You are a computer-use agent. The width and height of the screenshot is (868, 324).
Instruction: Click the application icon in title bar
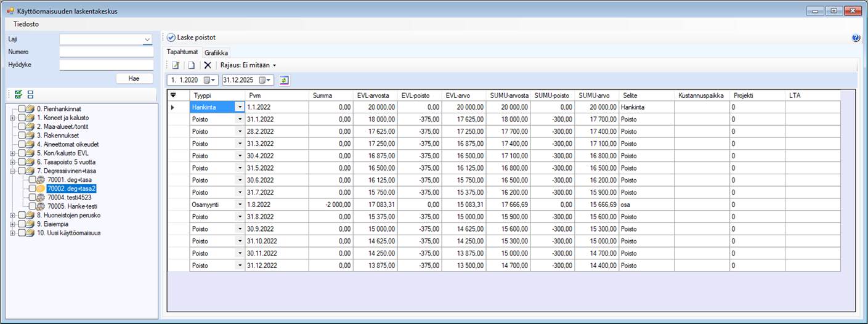pyautogui.click(x=10, y=11)
